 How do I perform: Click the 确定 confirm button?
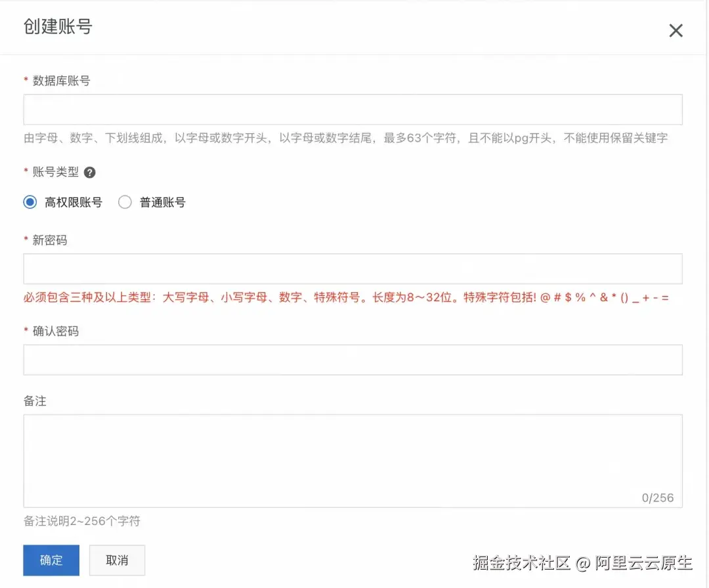(x=51, y=560)
